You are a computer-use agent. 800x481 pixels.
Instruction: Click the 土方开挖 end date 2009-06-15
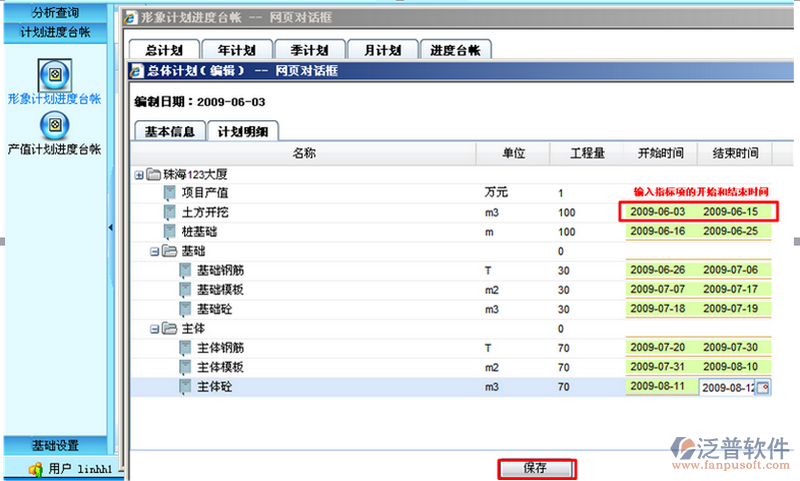pos(731,212)
